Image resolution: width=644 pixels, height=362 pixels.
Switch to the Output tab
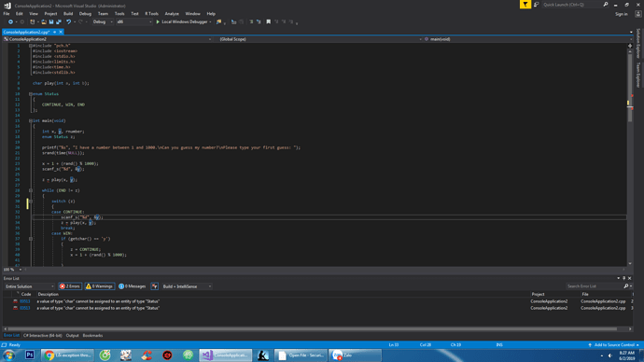pyautogui.click(x=72, y=335)
